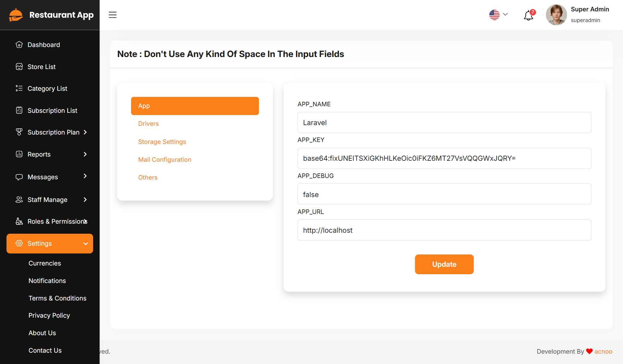The width and height of the screenshot is (623, 364).
Task: Expand the Subscription Plan submenu chevron
Action: click(85, 132)
